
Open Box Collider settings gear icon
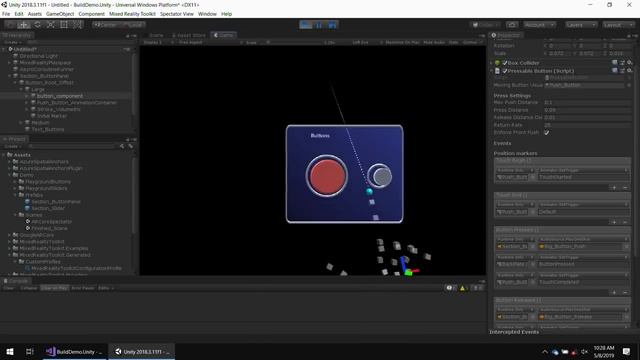click(x=630, y=62)
